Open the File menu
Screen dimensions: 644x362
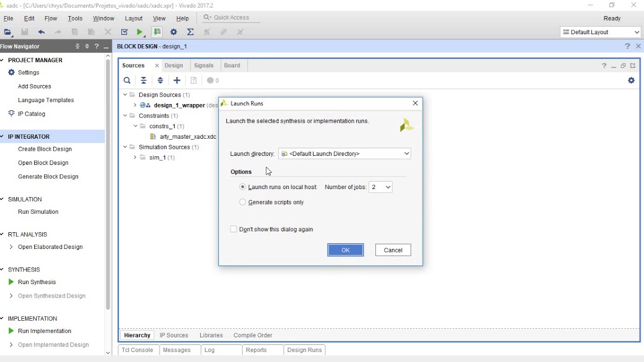9,19
